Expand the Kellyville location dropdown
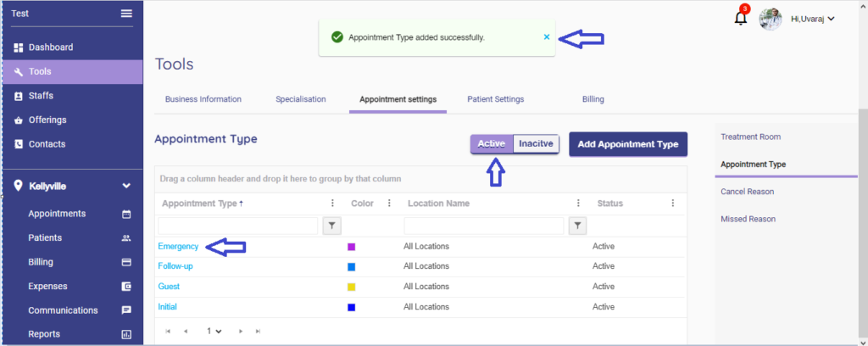868x346 pixels. click(126, 185)
